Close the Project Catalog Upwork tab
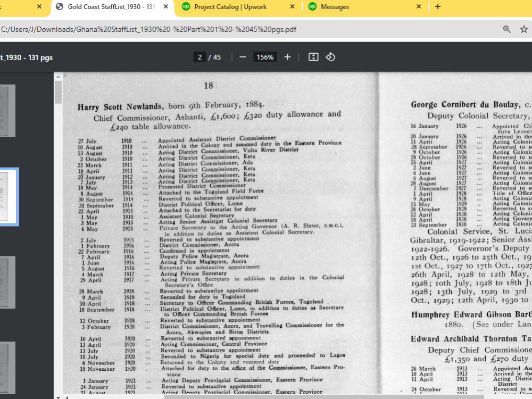Viewport: 532px width, 399px height. pos(292,6)
